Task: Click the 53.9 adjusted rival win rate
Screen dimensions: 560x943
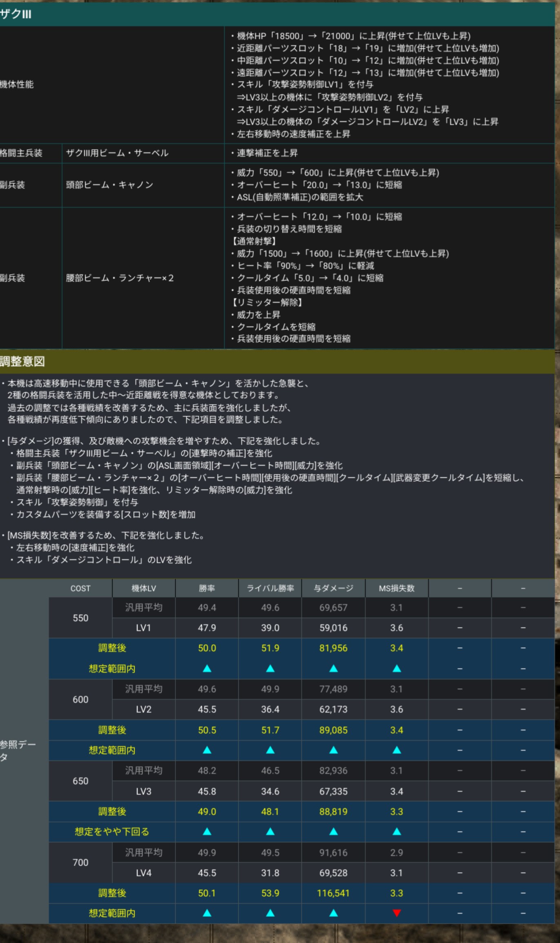Action: (x=270, y=893)
